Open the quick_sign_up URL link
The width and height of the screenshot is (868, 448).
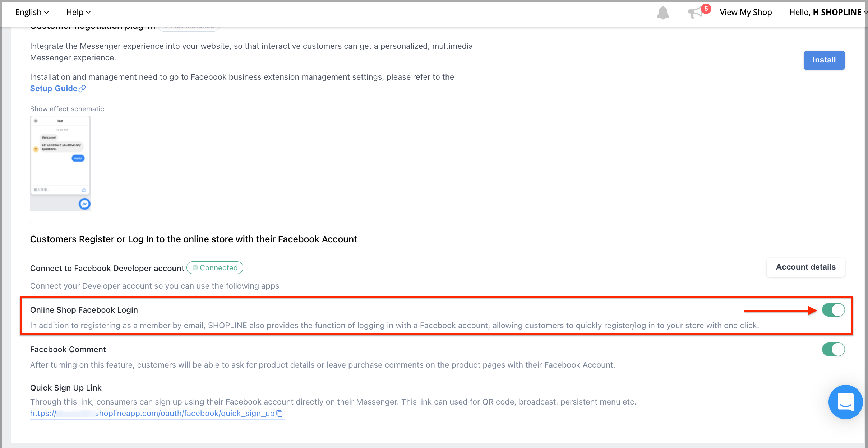pos(152,414)
